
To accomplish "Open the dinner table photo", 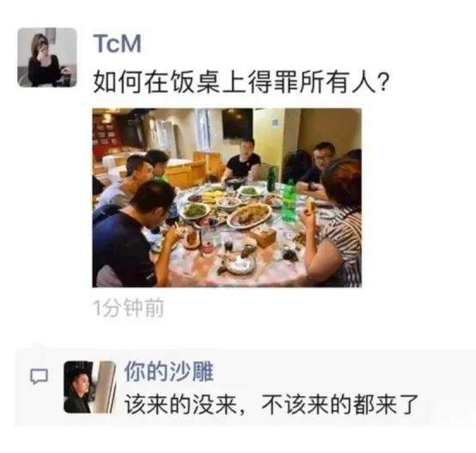I will (227, 198).
